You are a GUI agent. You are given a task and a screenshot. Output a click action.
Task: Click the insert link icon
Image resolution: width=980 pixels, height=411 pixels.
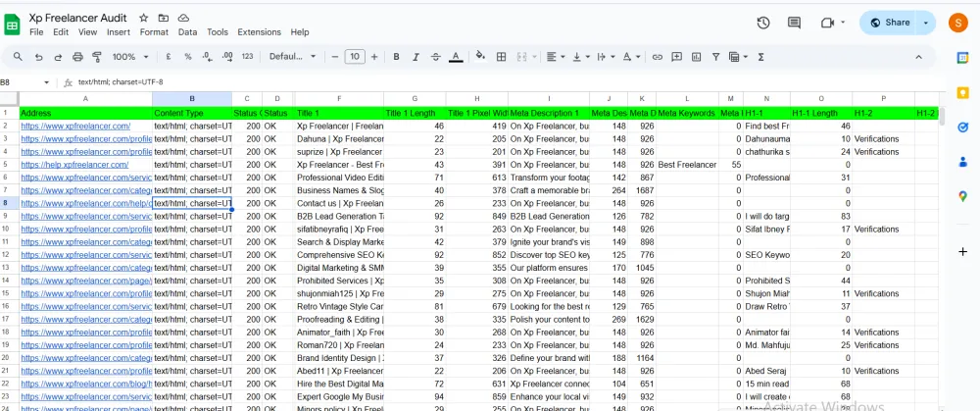[657, 57]
